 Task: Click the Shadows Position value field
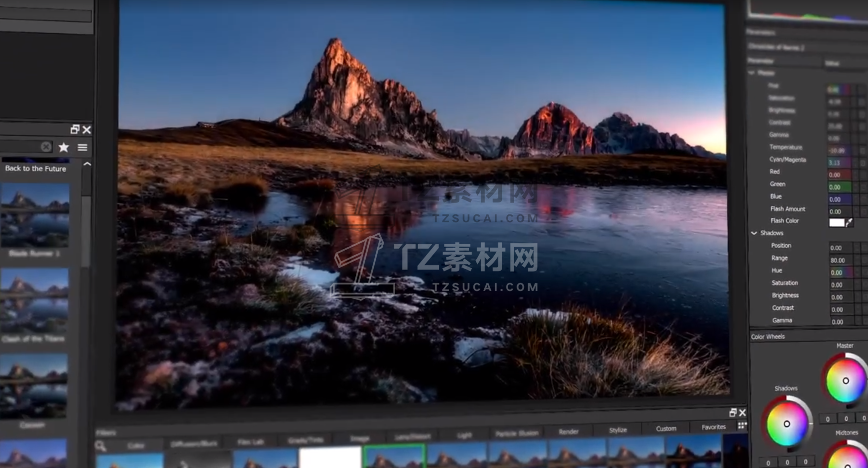click(841, 248)
